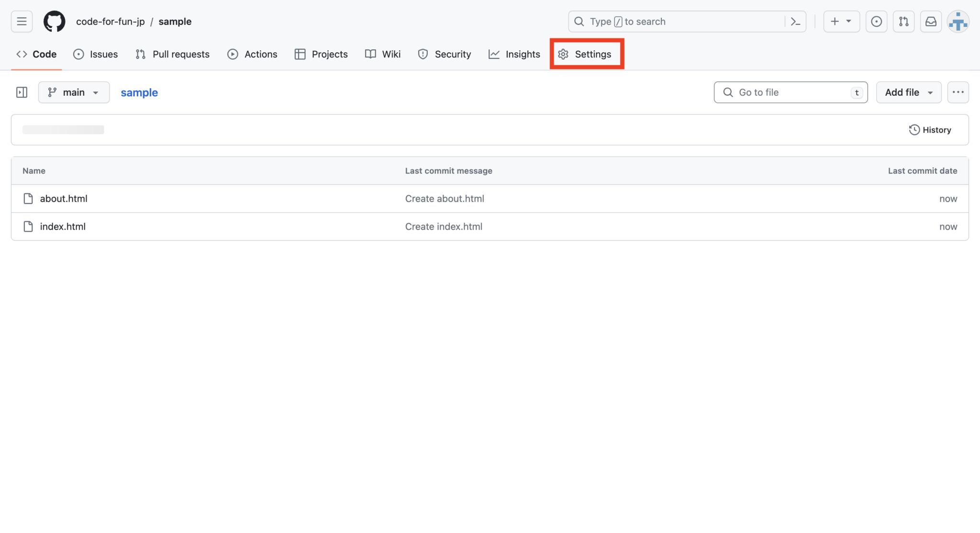Expand the create new plus dropdown
This screenshot has width=980, height=533.
pyautogui.click(x=841, y=21)
